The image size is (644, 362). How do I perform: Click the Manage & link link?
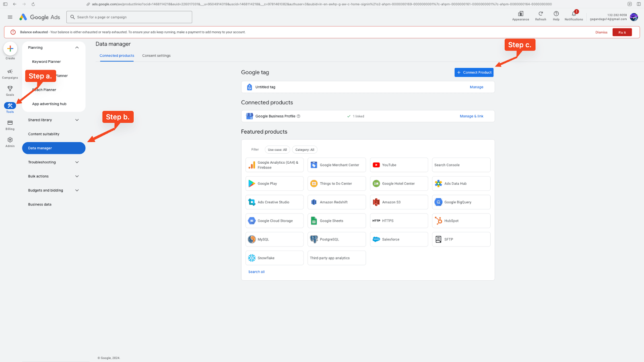click(x=471, y=116)
